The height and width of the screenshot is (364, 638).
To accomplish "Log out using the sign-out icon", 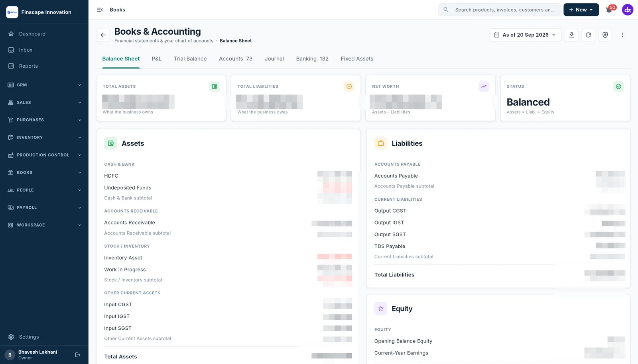I will click(x=78, y=355).
